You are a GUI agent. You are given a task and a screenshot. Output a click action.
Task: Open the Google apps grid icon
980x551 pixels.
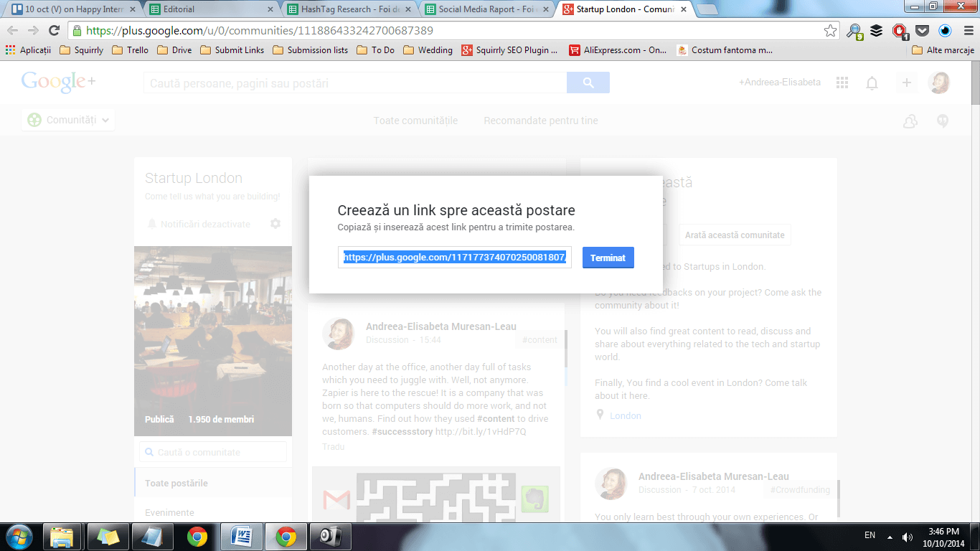point(842,83)
